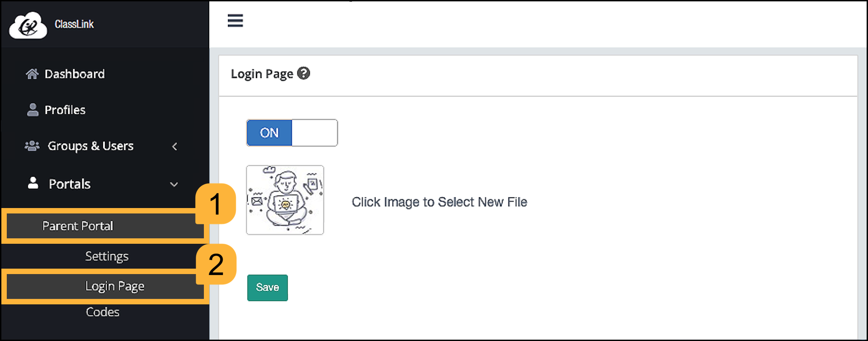Click the ClassLink cloud logo

[x=28, y=24]
